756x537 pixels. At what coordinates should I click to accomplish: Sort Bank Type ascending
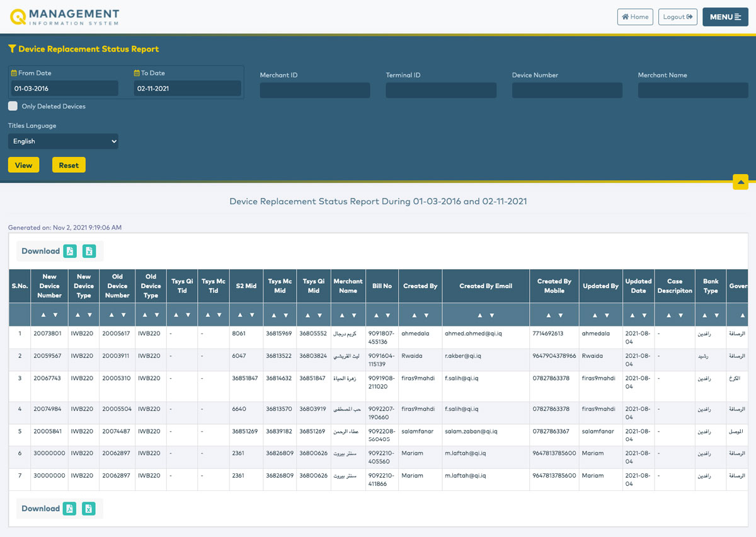tap(704, 315)
